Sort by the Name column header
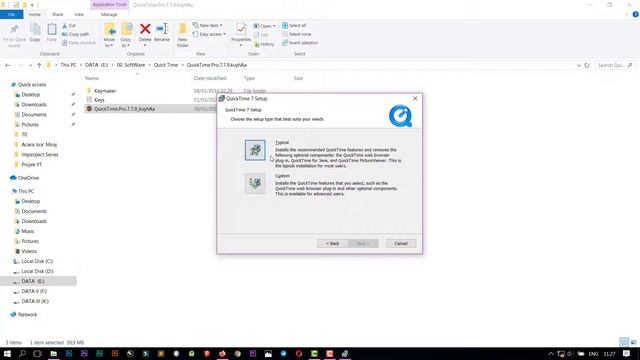This screenshot has width=640, height=360. [x=92, y=78]
